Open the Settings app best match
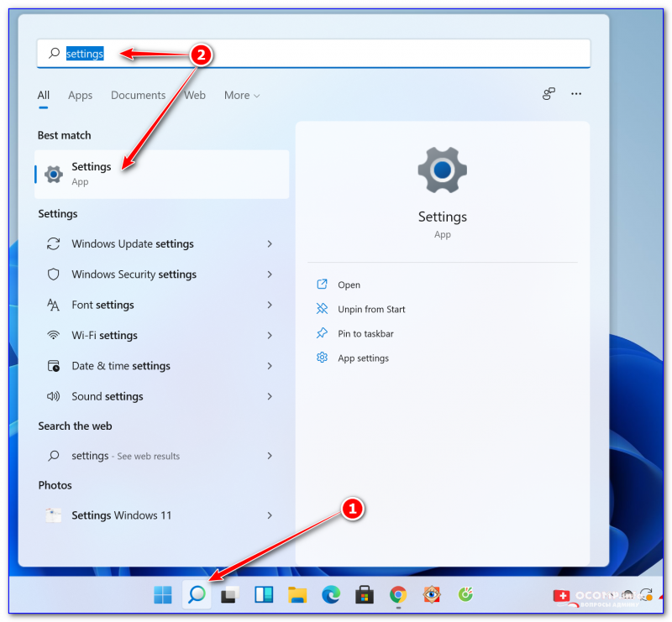The width and height of the screenshot is (672, 622). [x=161, y=174]
